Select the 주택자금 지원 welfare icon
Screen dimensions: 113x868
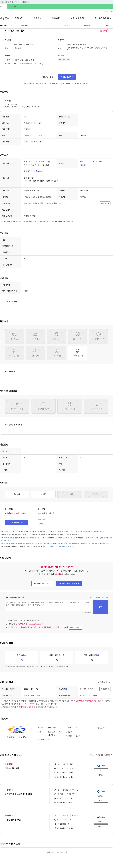point(14,353)
